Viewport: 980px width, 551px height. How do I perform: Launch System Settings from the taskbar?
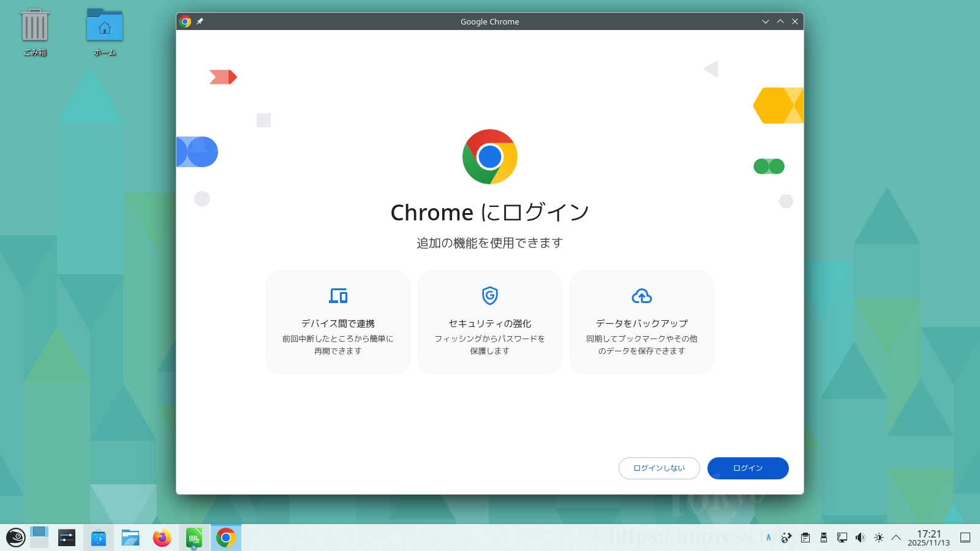point(67,538)
